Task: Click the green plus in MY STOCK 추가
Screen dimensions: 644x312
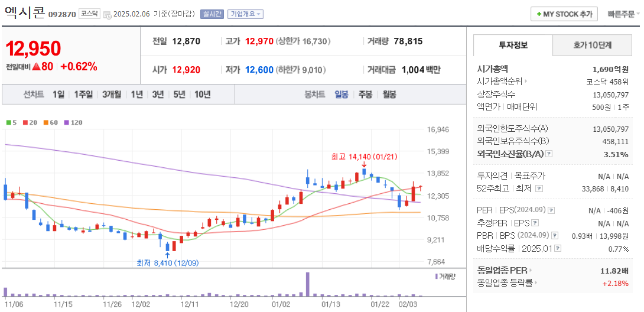Action: point(538,14)
